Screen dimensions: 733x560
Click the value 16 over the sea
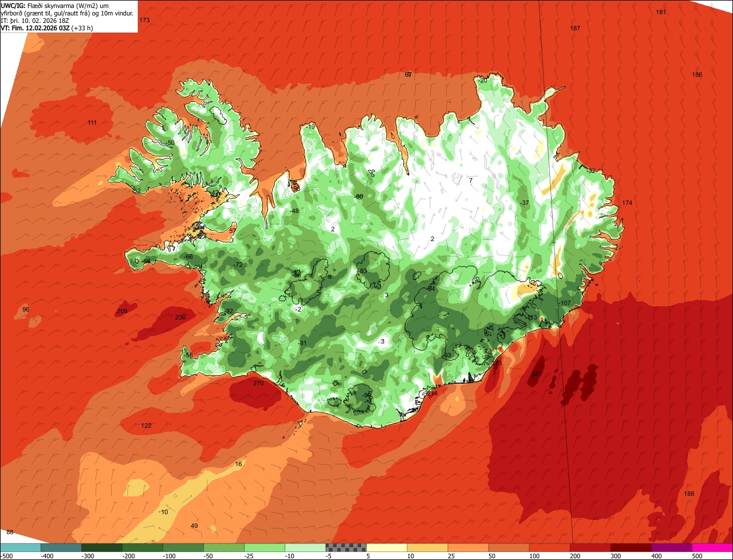tap(238, 464)
